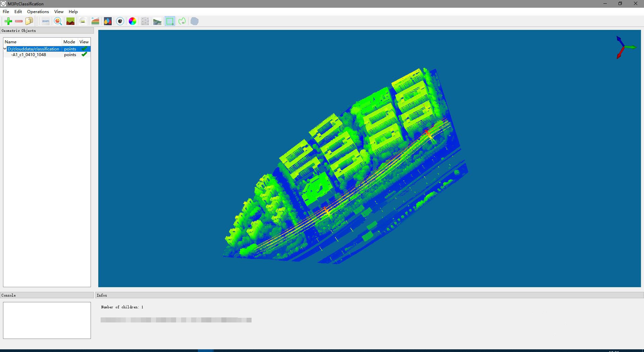
Task: Collapse the D:/clouddata/classification tree node
Action: click(5, 49)
